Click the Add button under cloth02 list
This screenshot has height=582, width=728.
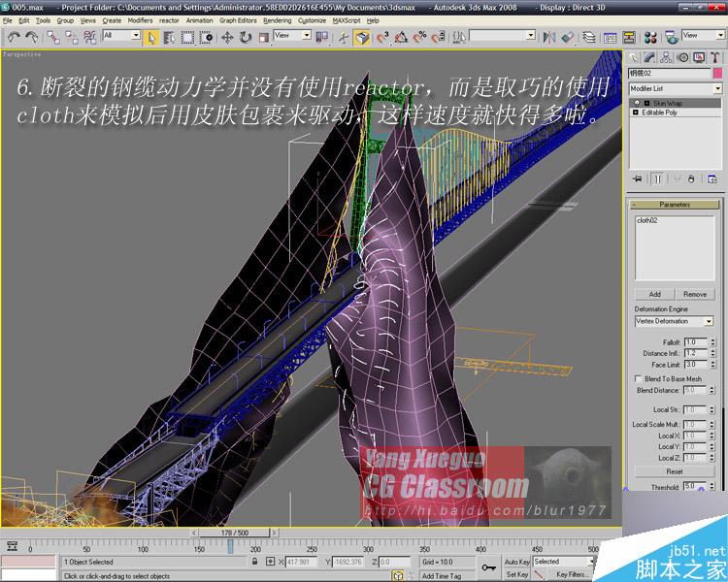(654, 294)
